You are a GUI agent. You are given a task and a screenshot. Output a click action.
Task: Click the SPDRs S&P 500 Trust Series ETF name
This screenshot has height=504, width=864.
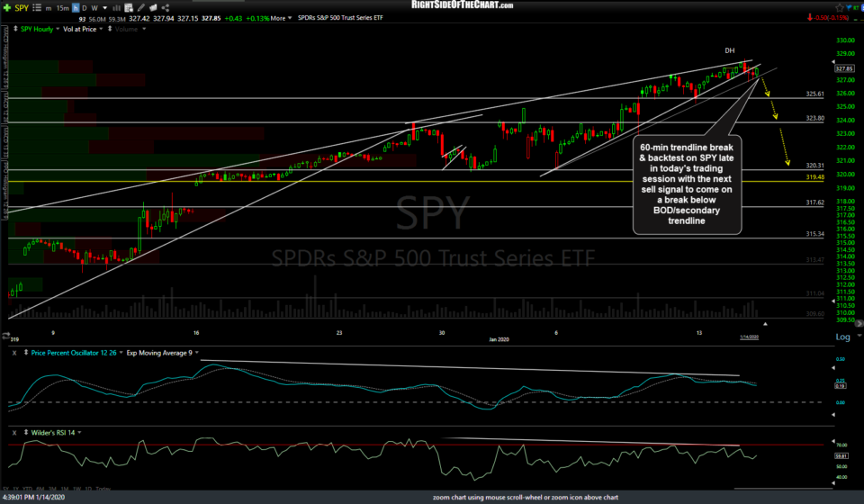coord(340,18)
